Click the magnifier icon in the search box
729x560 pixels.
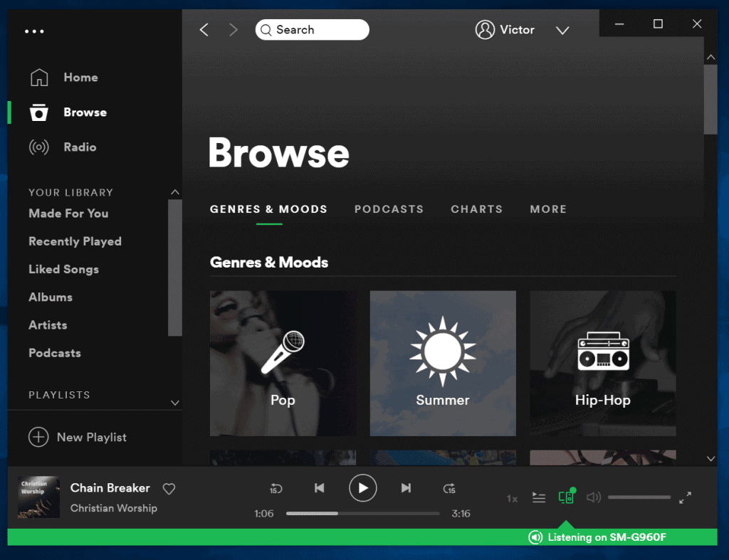[266, 30]
